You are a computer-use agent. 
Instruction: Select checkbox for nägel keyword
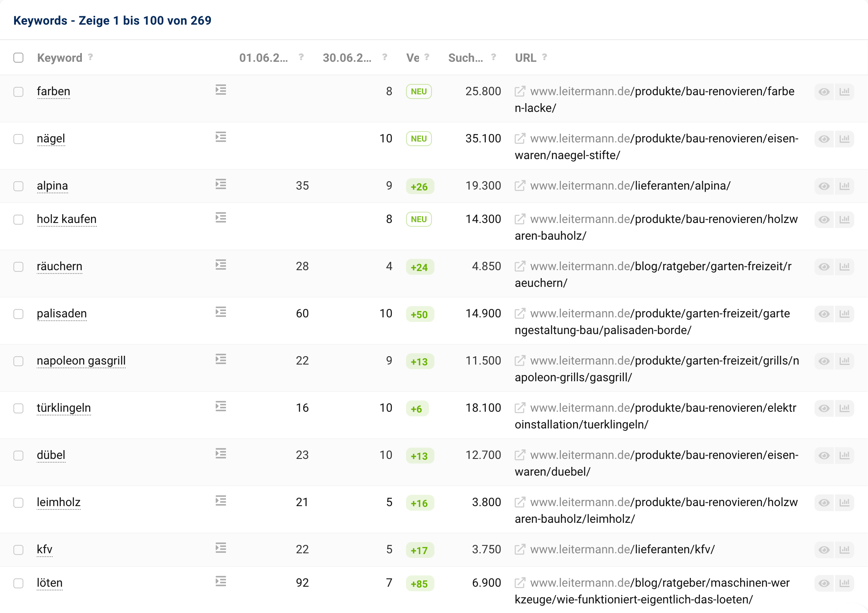(18, 139)
